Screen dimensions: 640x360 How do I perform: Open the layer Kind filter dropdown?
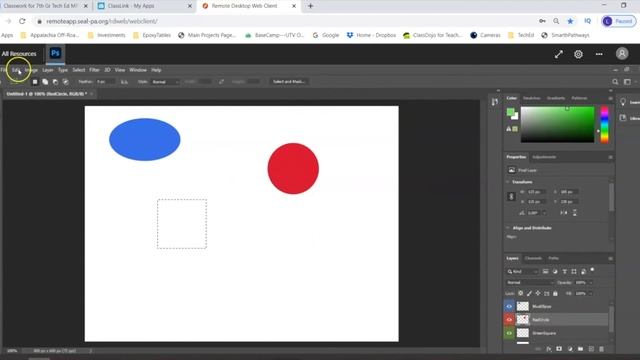click(x=522, y=271)
